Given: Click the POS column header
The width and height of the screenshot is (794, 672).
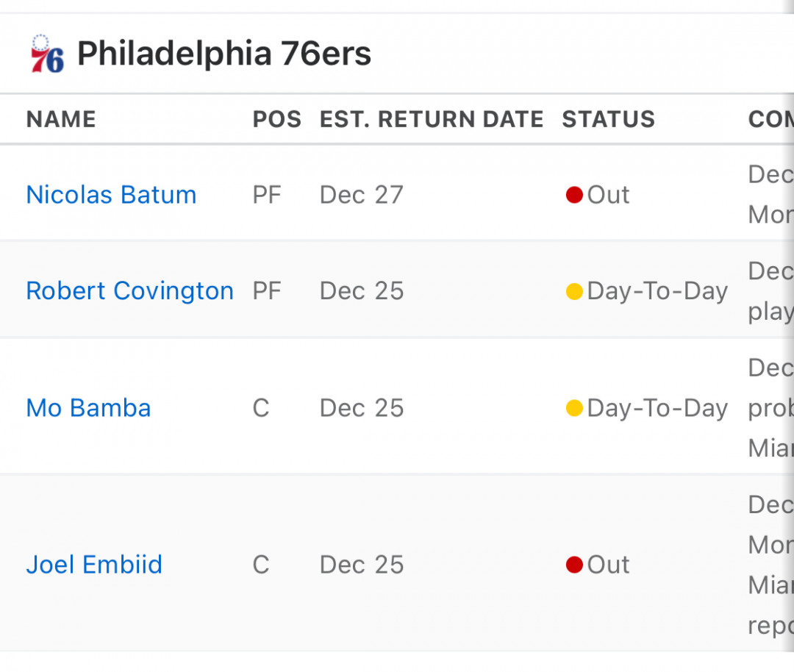Looking at the screenshot, I should [277, 120].
